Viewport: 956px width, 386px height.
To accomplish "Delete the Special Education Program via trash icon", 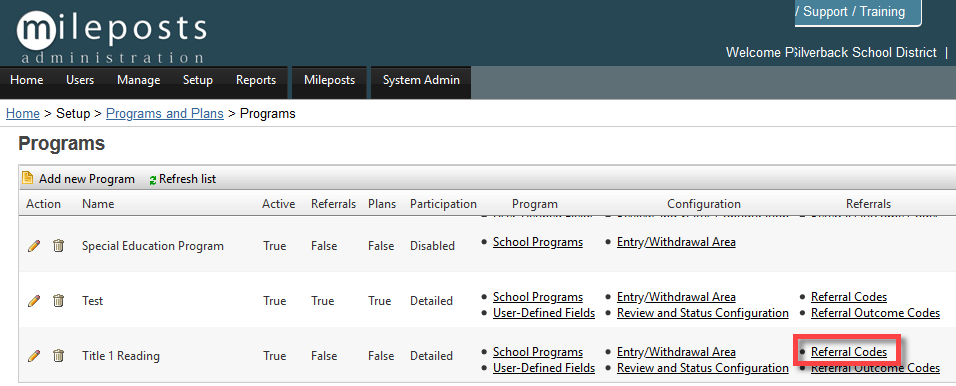I will 58,246.
